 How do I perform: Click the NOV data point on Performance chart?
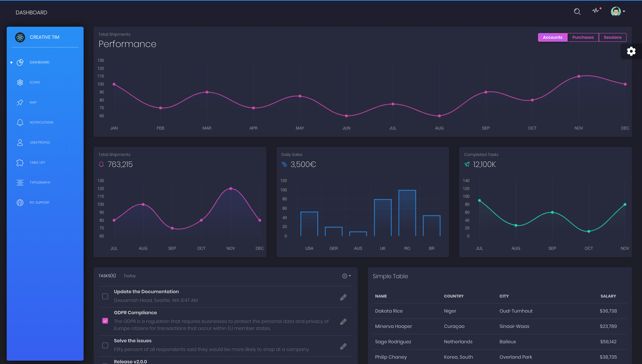point(578,76)
